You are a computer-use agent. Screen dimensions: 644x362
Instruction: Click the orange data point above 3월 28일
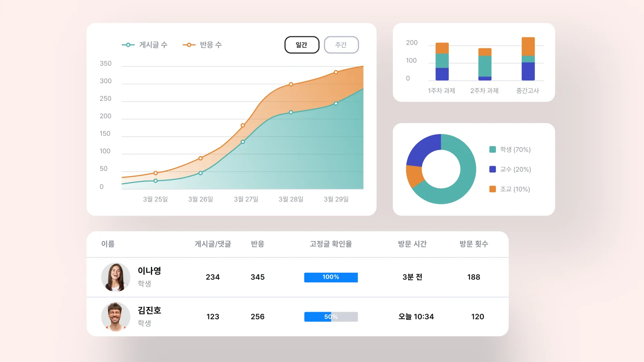coord(291,84)
